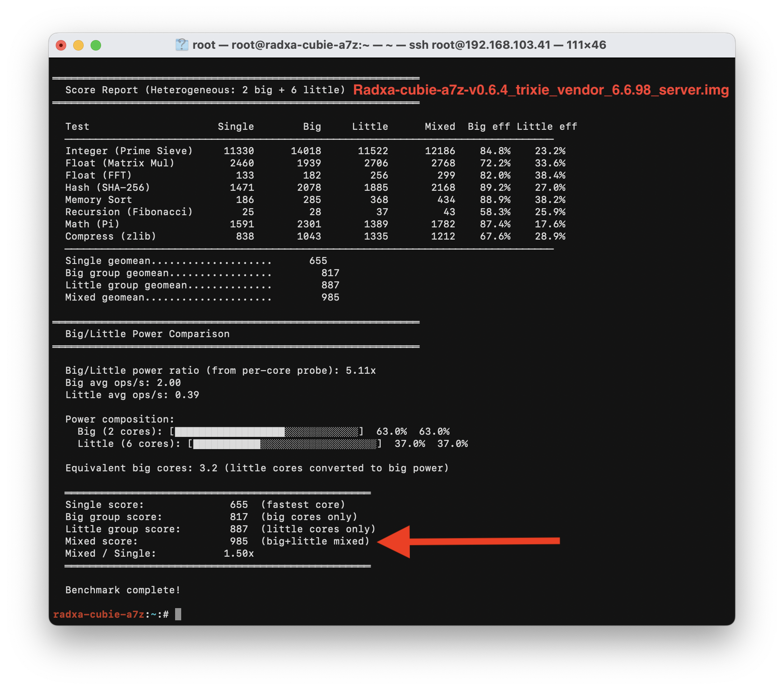Click the Mixed geomean value 985
Viewport: 784px width, 690px height.
[330, 298]
